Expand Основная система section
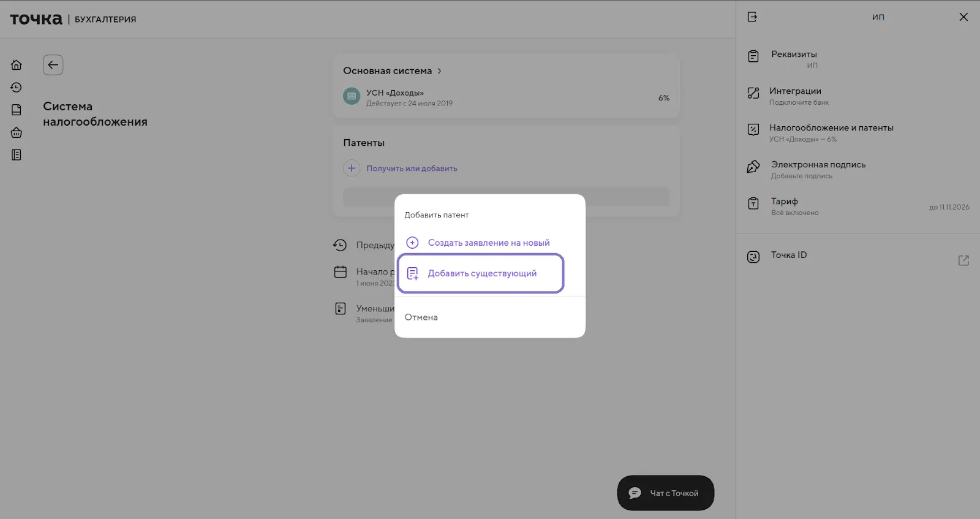980x519 pixels. pos(392,71)
